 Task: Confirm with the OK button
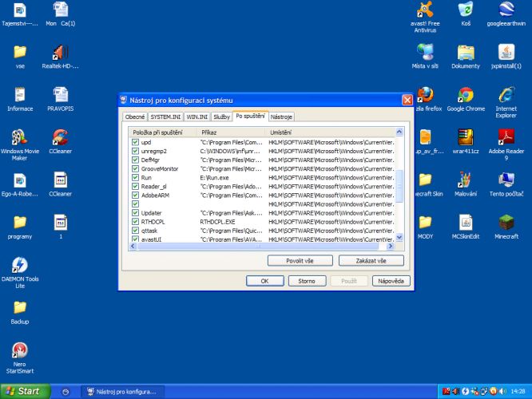click(x=264, y=281)
